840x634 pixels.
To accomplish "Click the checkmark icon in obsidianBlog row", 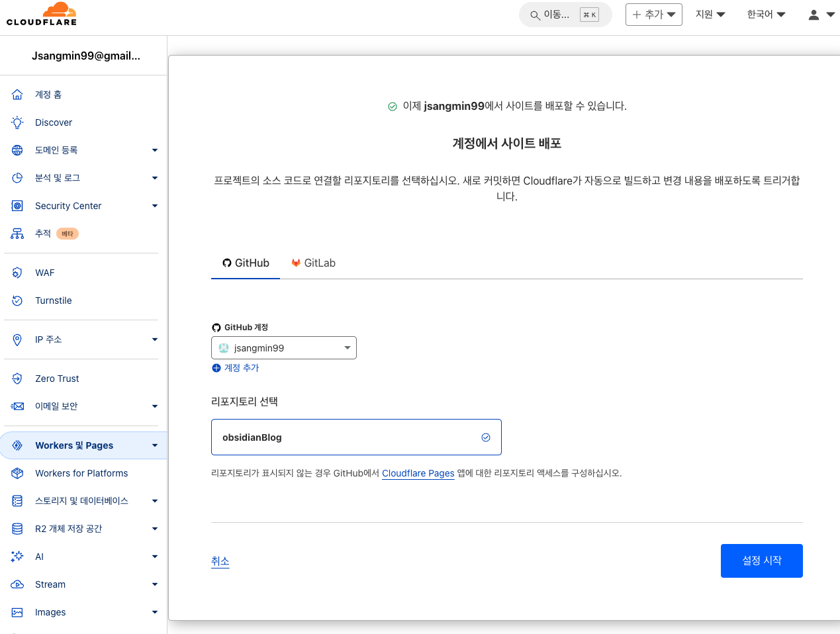I will (486, 437).
